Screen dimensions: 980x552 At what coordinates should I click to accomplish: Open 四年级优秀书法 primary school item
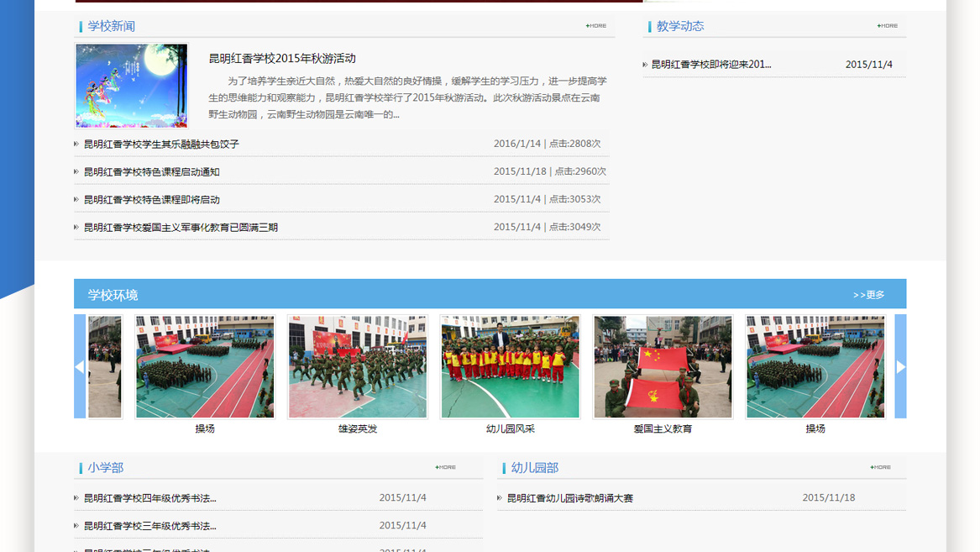(149, 498)
